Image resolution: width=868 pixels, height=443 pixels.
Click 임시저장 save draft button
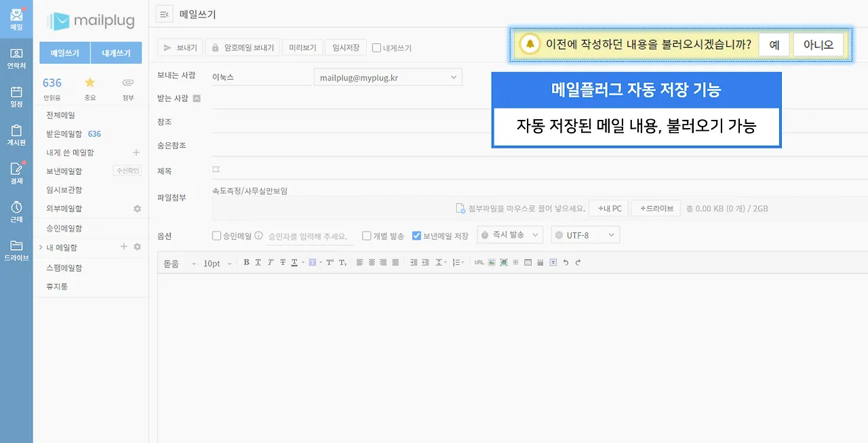click(346, 47)
